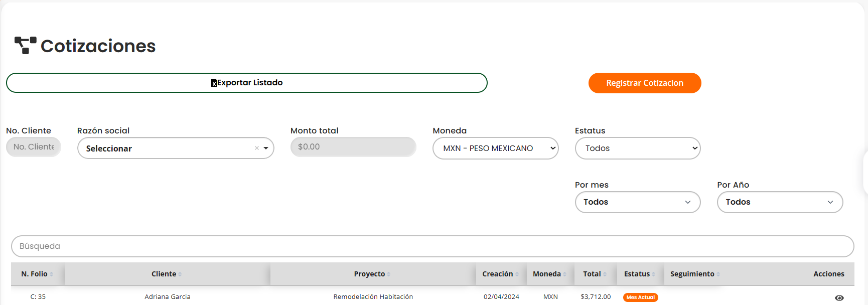Clear the Razón social selection with the x
868x305 pixels.
coord(257,148)
